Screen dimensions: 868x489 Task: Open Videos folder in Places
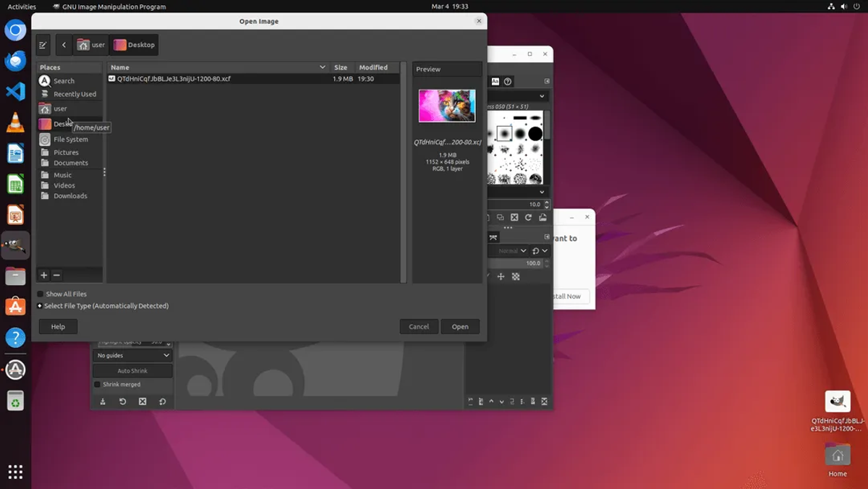pos(70,185)
